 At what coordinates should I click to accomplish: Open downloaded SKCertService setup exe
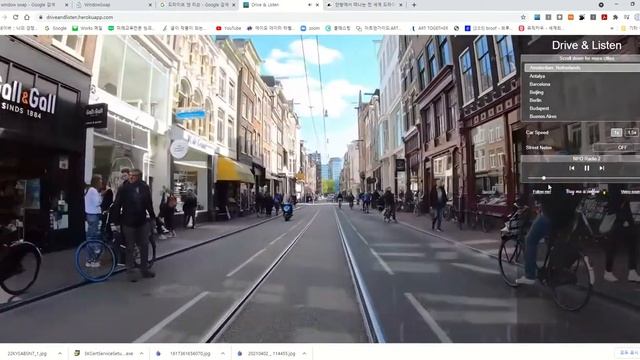point(104,353)
